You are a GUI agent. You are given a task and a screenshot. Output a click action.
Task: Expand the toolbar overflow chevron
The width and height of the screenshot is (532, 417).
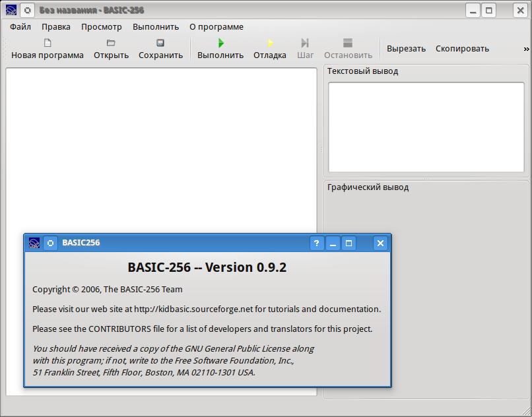click(526, 49)
